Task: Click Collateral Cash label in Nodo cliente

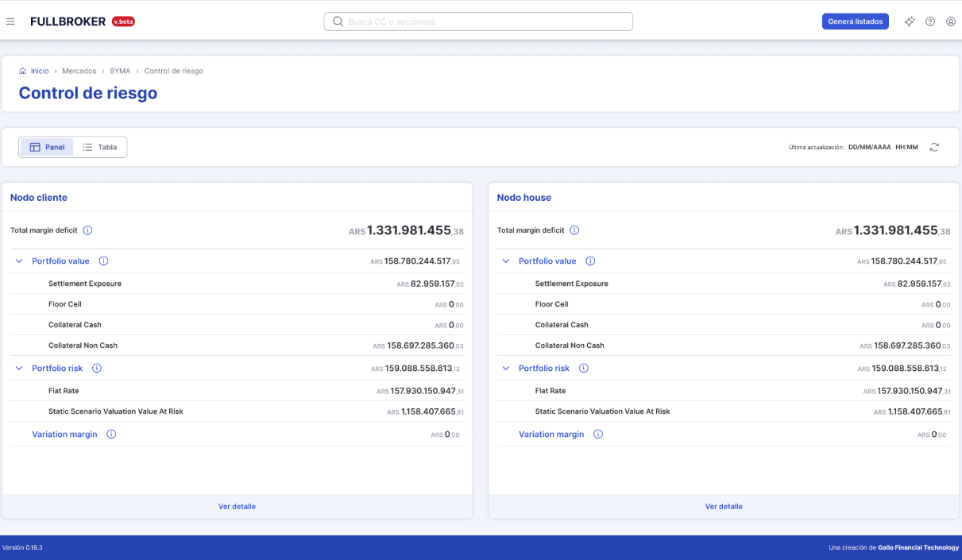Action: (x=75, y=325)
